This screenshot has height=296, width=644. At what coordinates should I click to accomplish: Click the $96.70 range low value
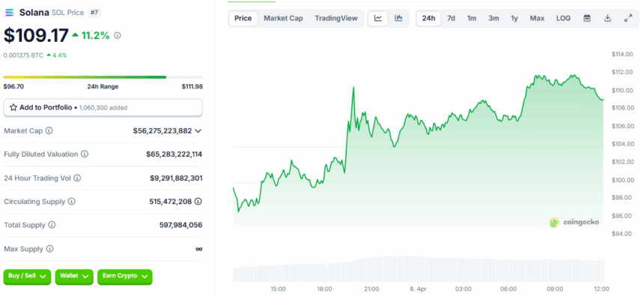(13, 87)
